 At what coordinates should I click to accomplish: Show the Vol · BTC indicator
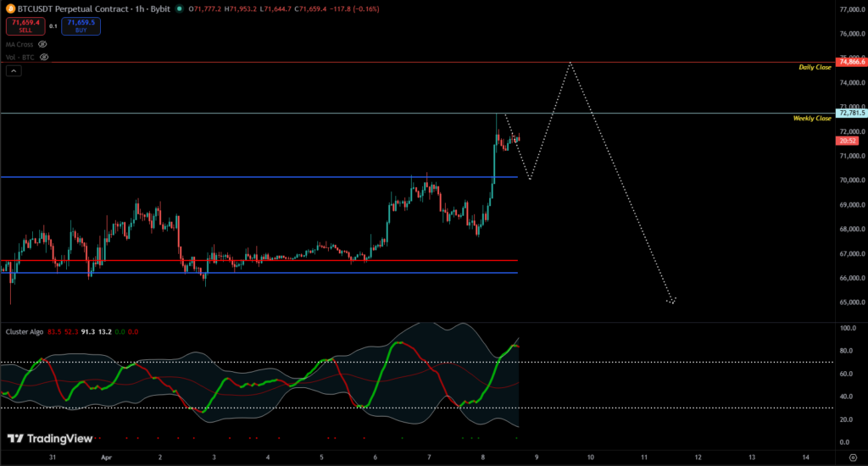click(44, 57)
